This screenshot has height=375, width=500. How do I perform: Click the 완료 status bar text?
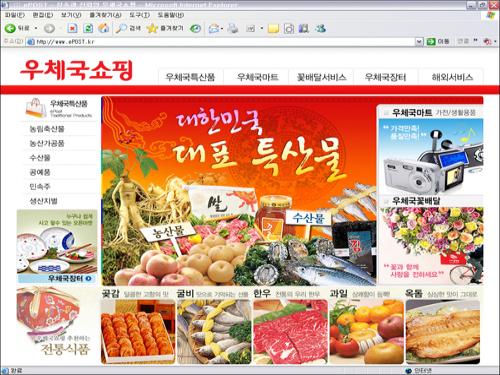[17, 371]
